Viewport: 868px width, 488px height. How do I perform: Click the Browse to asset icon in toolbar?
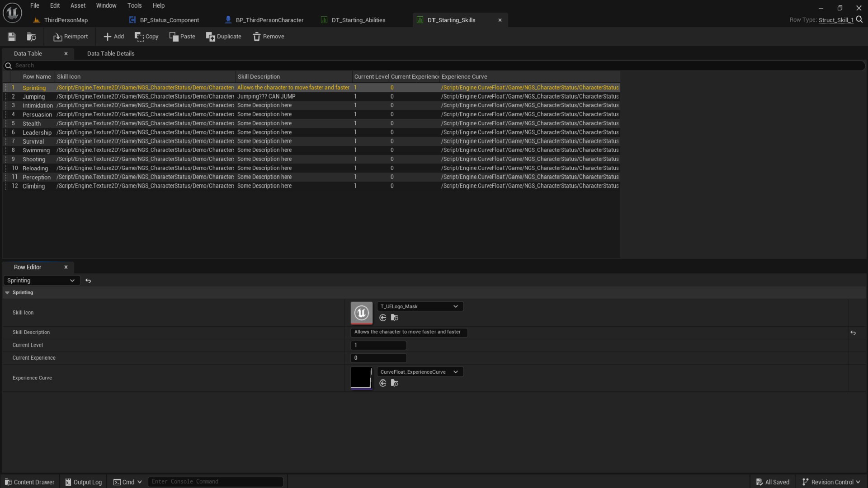31,37
